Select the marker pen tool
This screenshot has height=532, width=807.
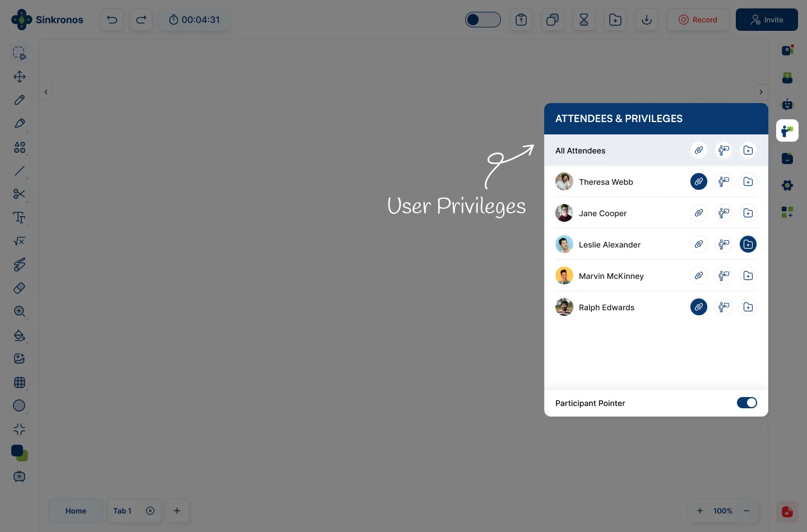20,124
